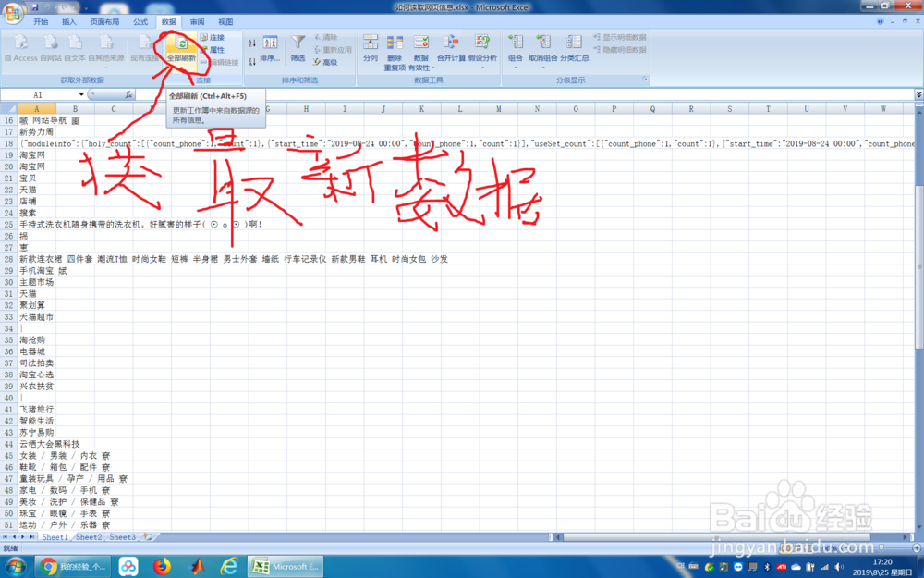Image resolution: width=924 pixels, height=578 pixels.
Task: Switch to the 公式 (Formulas) tab
Action: 140,22
